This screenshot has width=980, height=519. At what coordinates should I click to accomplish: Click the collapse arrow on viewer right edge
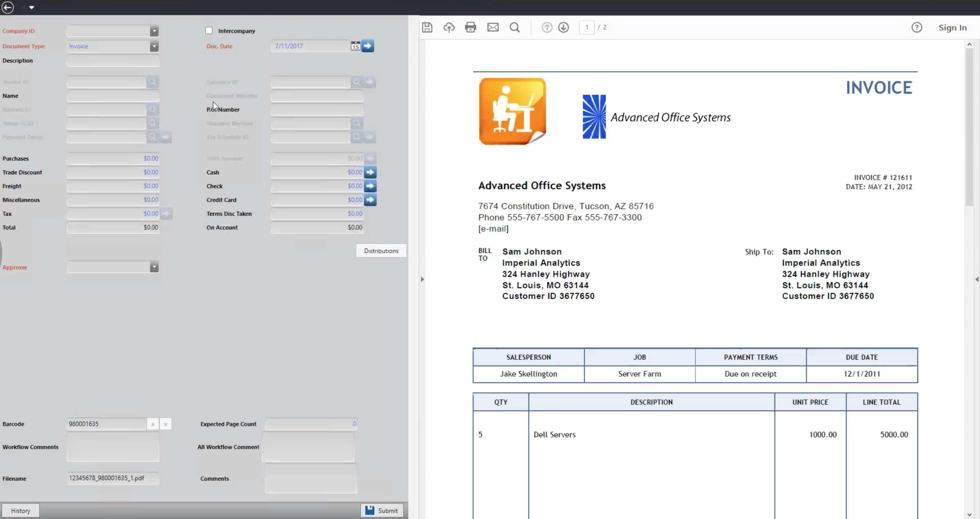coord(977,279)
